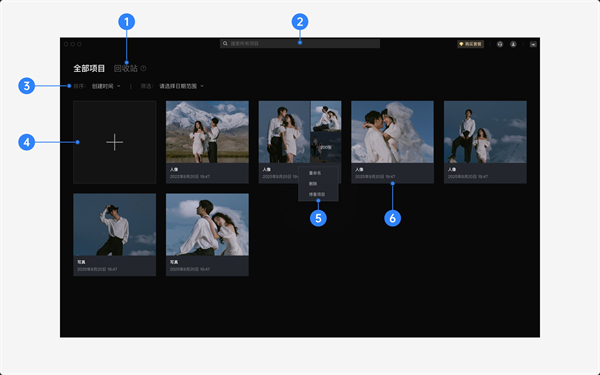
Task: Open the 请选择日期范围 filter dropdown
Action: tap(181, 86)
